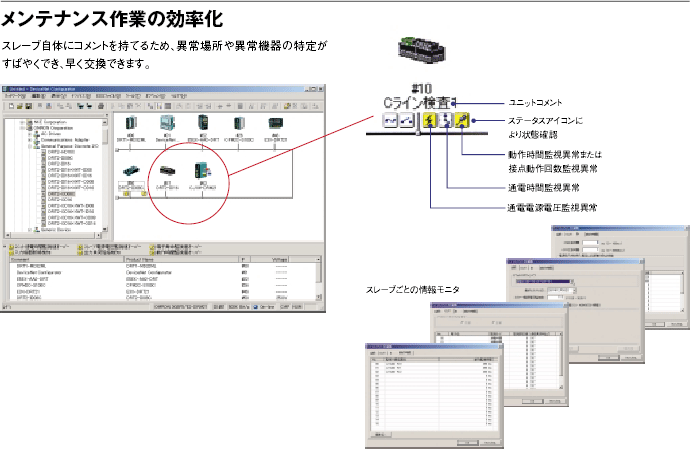Open the first menu in the Configurator menu bar

[16, 96]
